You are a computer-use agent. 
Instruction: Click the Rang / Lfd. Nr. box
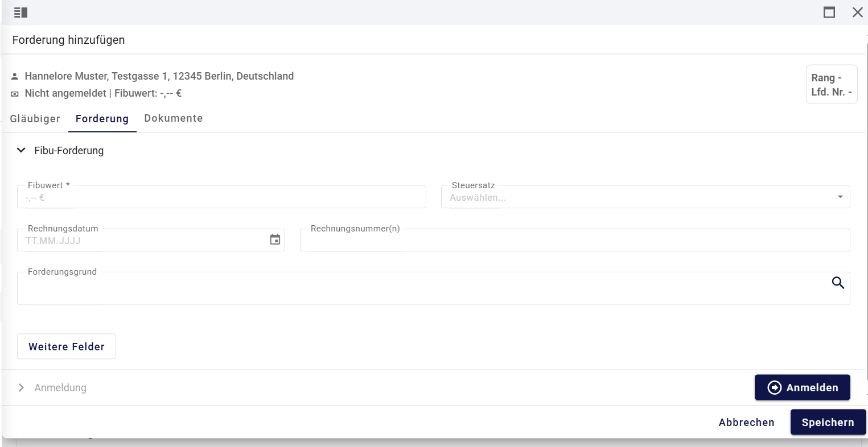(x=832, y=84)
